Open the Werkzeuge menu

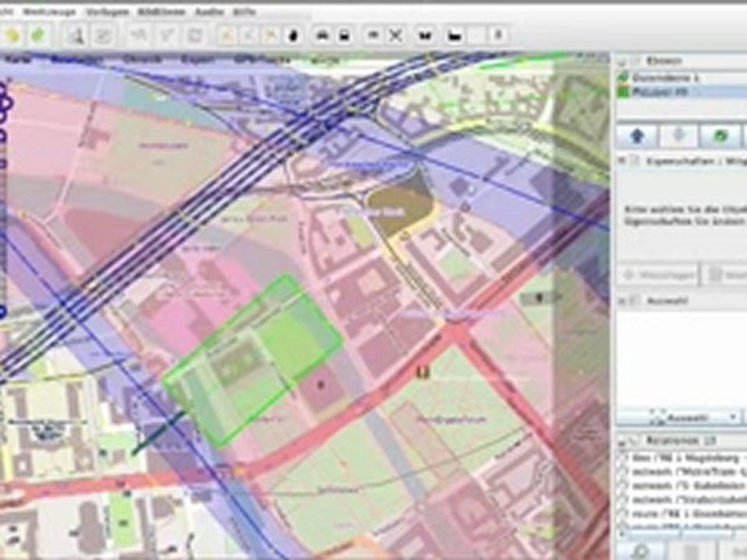(48, 12)
